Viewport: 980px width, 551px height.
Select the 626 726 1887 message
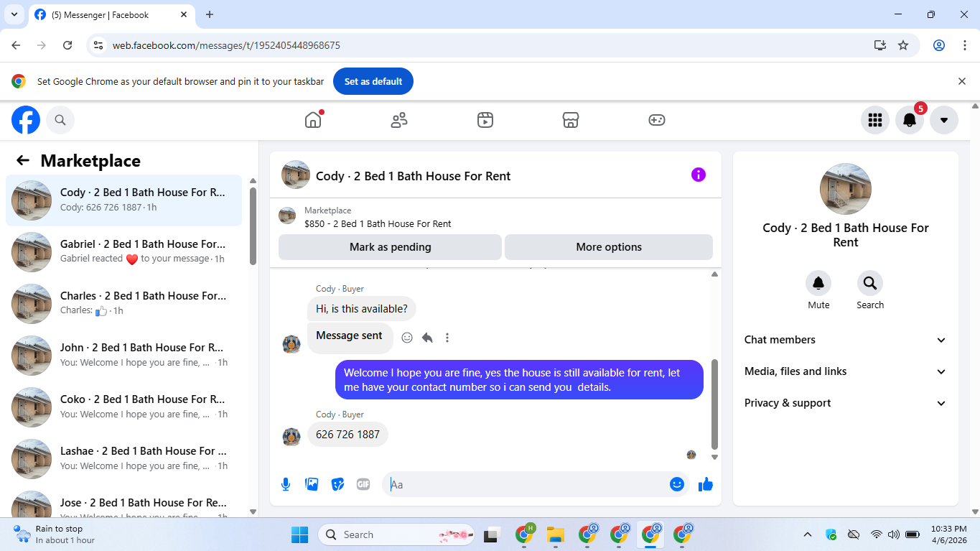click(x=347, y=435)
